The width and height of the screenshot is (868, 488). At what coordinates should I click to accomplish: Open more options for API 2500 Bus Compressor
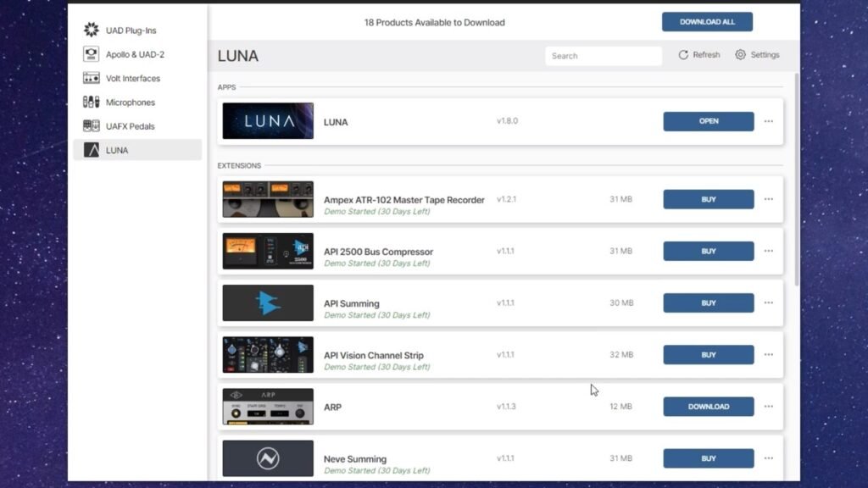(768, 251)
